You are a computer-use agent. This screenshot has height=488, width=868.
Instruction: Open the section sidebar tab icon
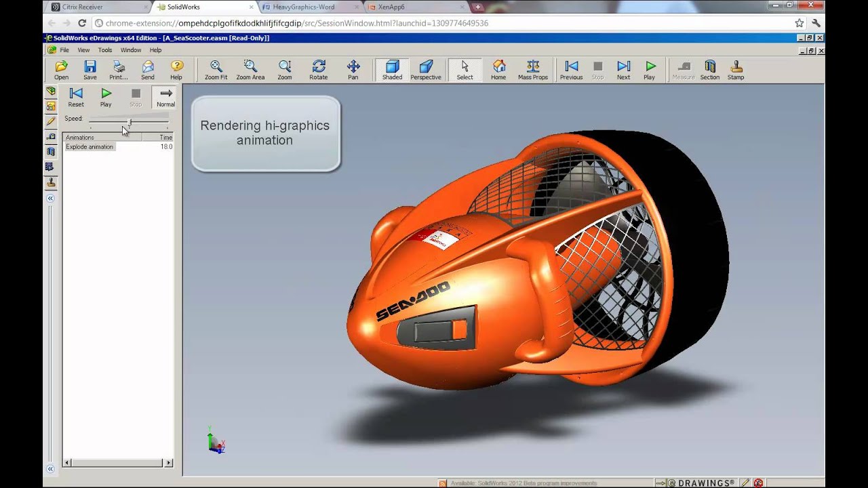(x=51, y=151)
